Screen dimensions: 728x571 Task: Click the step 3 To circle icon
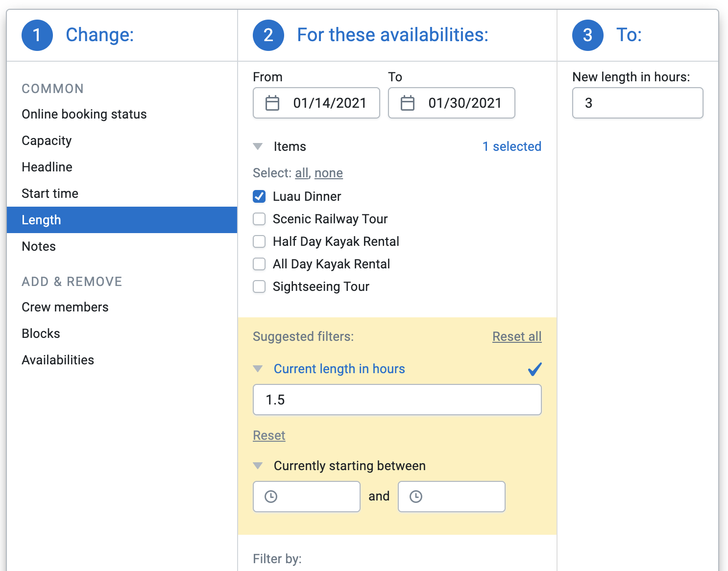tap(587, 35)
